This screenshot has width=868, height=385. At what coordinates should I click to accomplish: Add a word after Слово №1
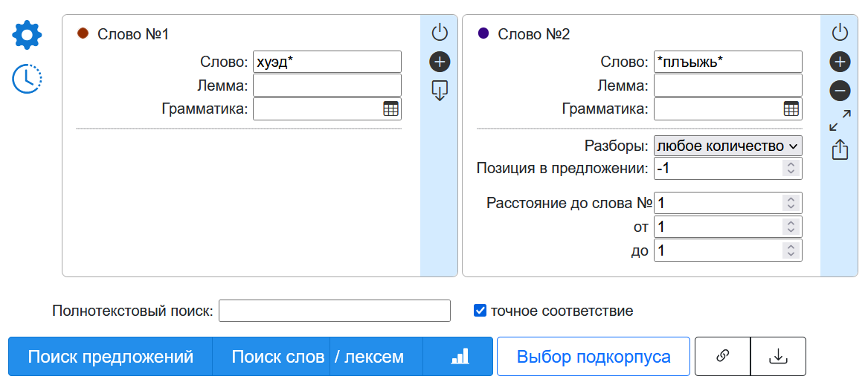point(440,62)
